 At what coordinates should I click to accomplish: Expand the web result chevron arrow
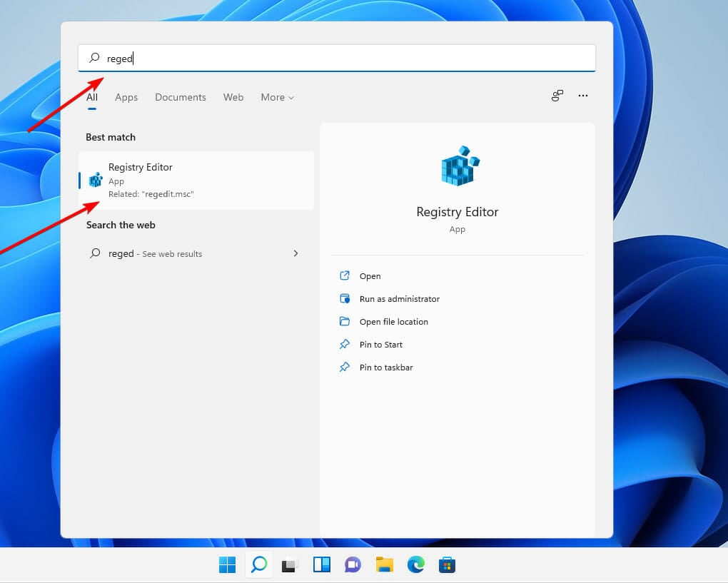(x=295, y=253)
